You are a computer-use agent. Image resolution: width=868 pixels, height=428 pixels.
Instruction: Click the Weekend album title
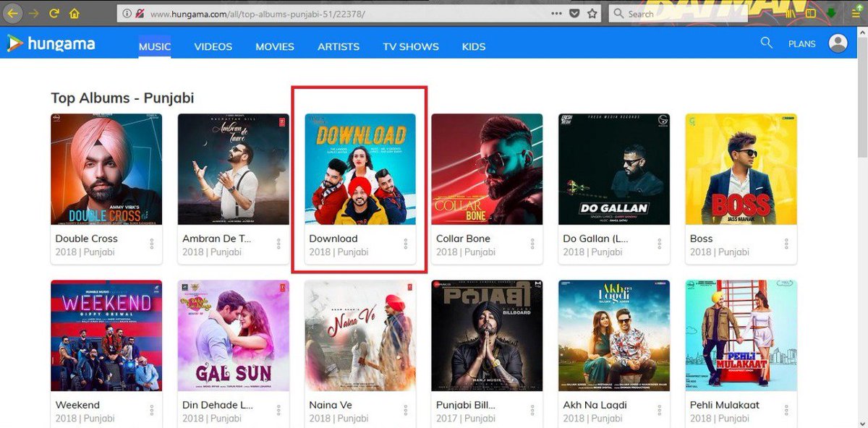tap(77, 405)
